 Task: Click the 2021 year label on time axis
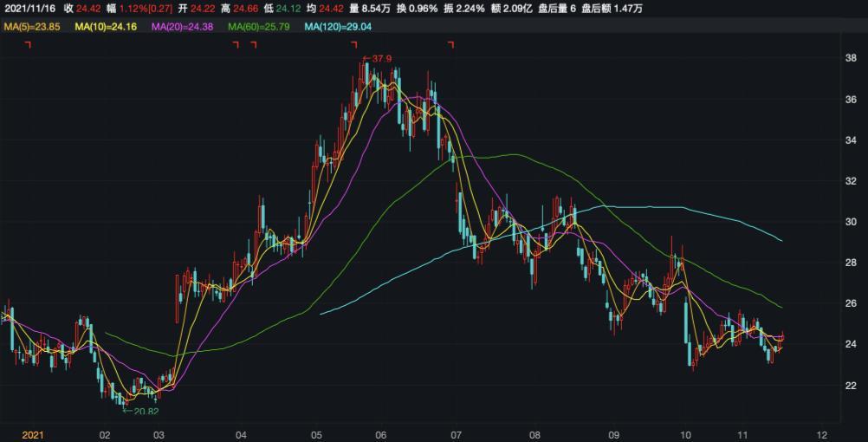33,434
